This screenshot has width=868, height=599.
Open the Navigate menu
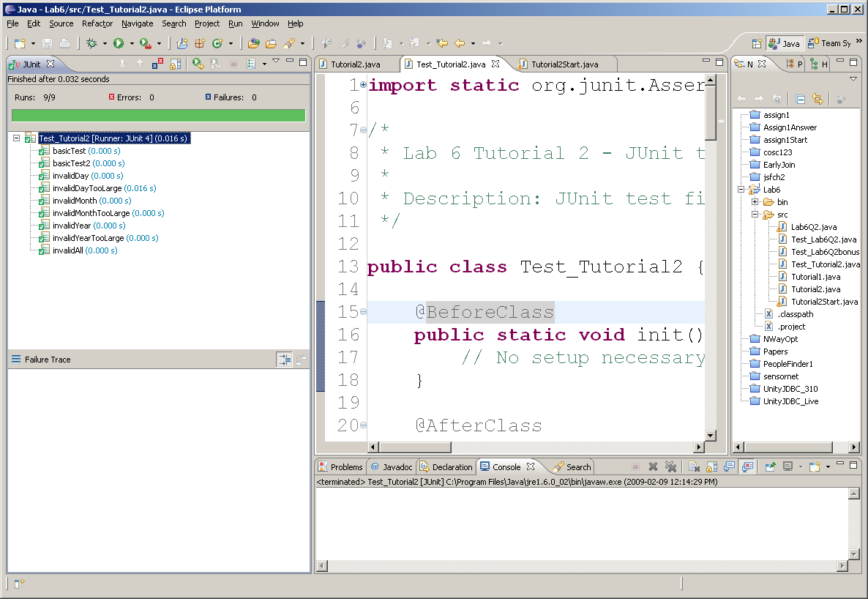pos(138,23)
